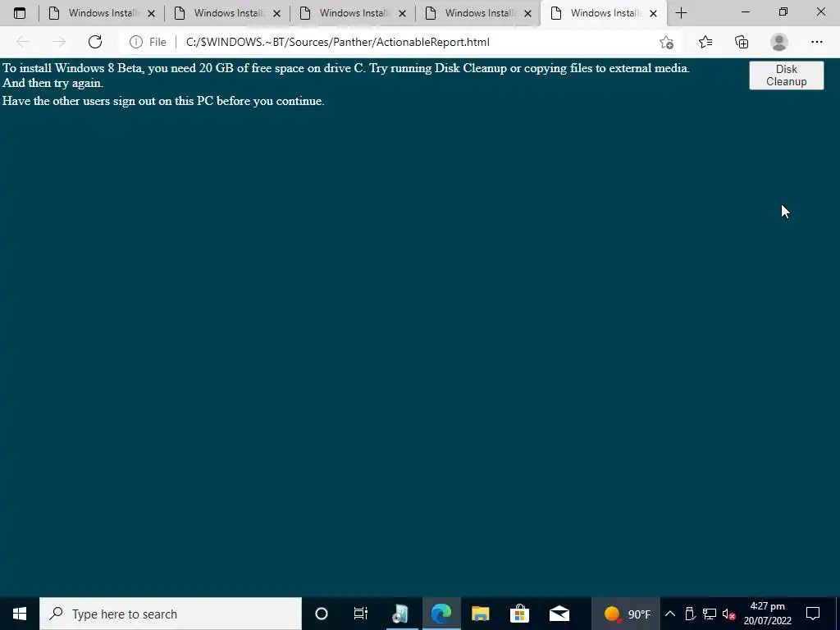Open a new tab with plus button
The image size is (840, 630).
(x=681, y=13)
